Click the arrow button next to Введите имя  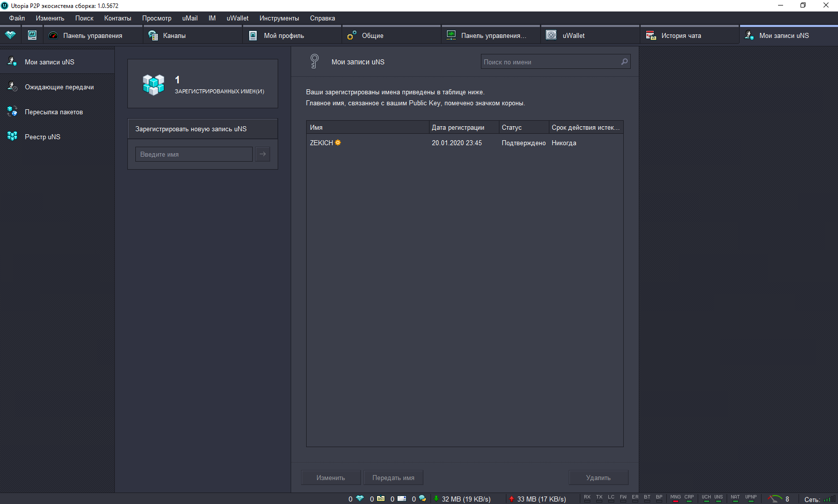pyautogui.click(x=263, y=154)
